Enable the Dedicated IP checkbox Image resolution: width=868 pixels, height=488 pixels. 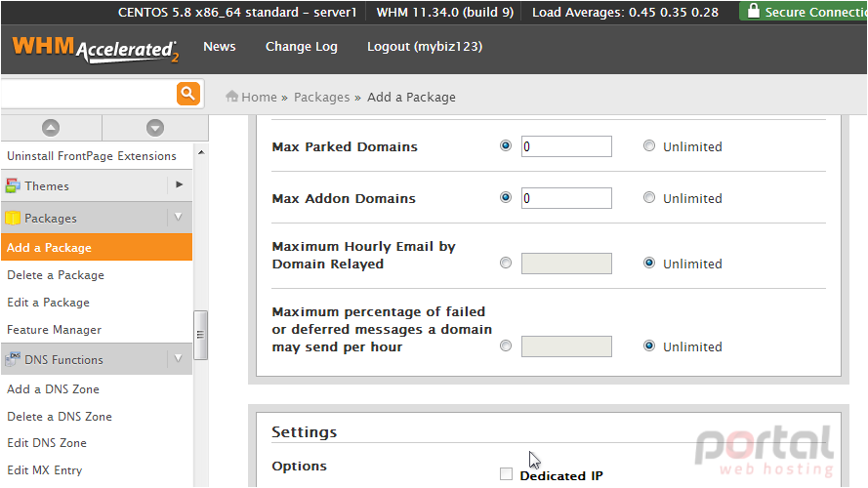click(506, 473)
